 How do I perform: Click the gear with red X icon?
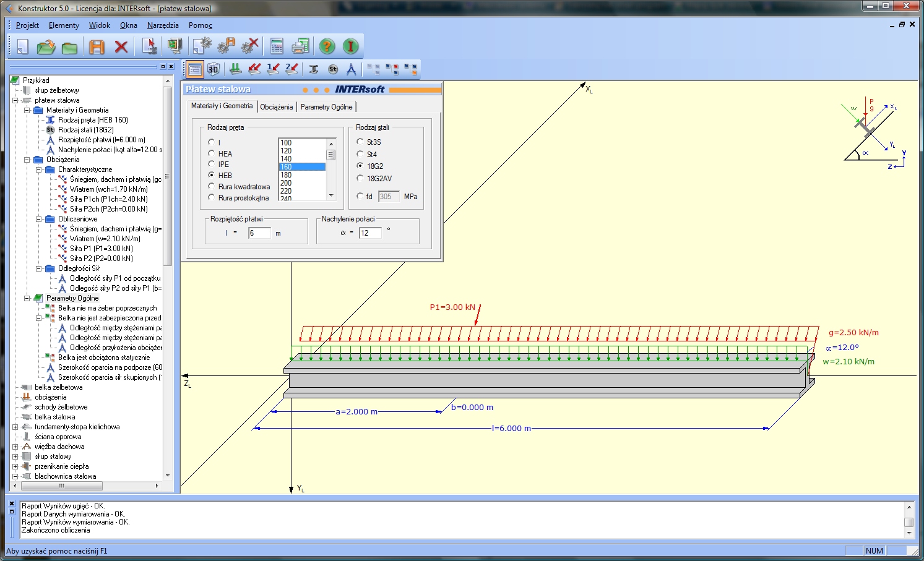250,46
